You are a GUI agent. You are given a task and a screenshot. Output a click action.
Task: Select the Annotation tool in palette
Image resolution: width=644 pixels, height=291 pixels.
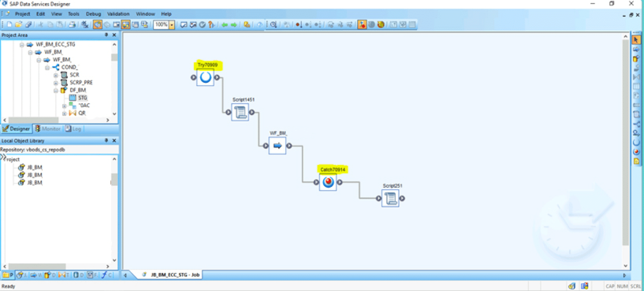coord(636,161)
